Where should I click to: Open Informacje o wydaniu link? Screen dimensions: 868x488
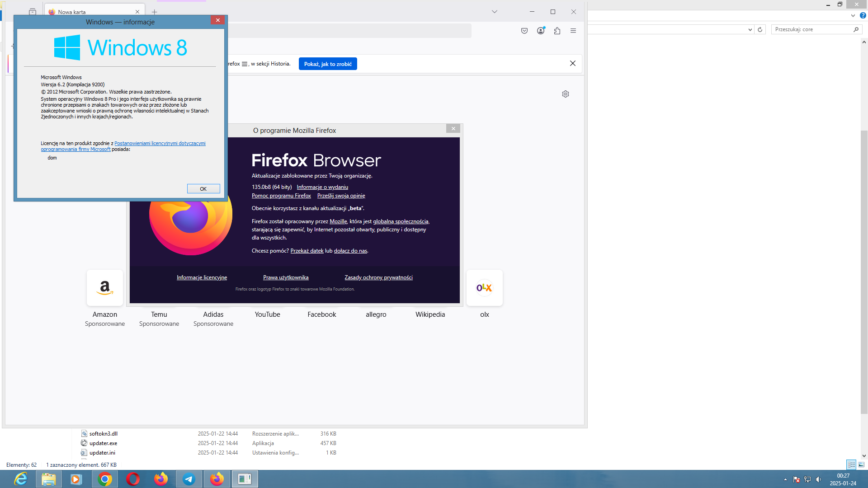click(322, 187)
